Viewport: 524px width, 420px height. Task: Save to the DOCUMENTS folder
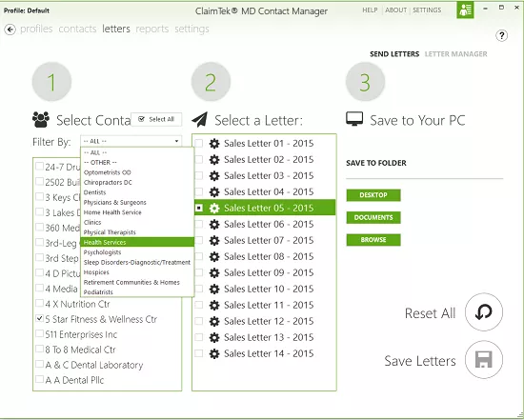(x=373, y=217)
